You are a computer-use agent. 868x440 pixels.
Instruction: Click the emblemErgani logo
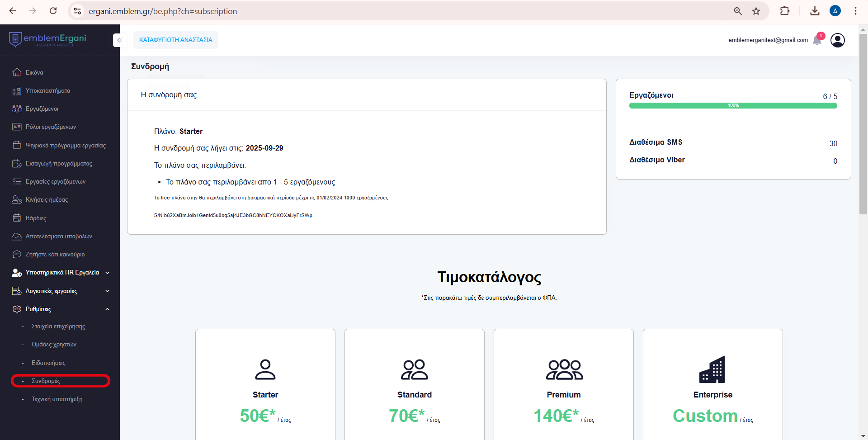47,40
